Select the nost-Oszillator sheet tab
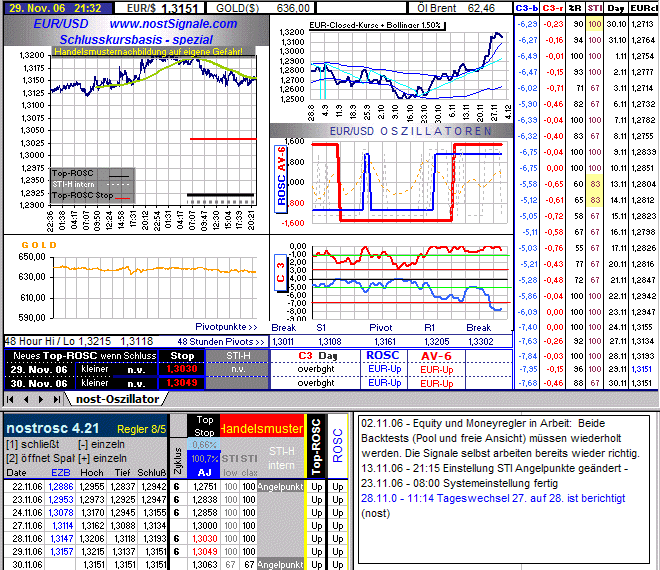The image size is (660, 570). click(x=117, y=399)
